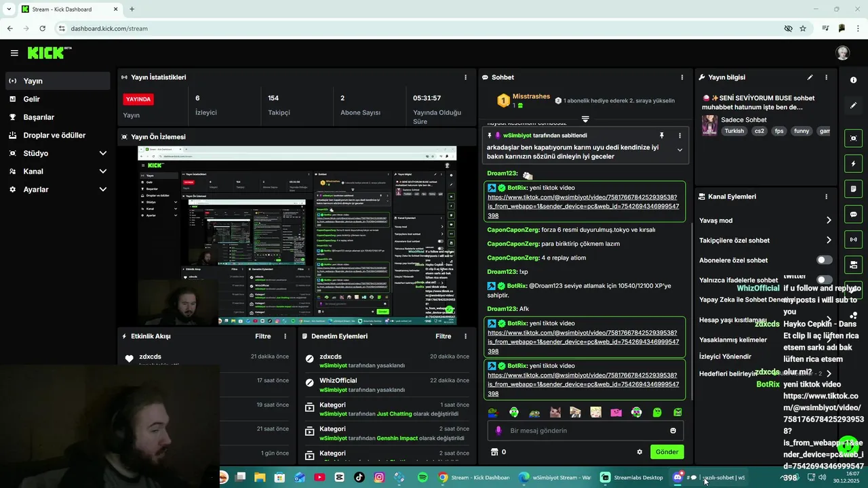Click purple microphone icon in chat input
868x488 pixels.
click(498, 430)
